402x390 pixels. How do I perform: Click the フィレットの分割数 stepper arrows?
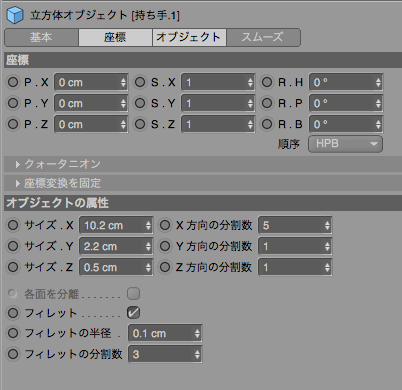pos(197,354)
